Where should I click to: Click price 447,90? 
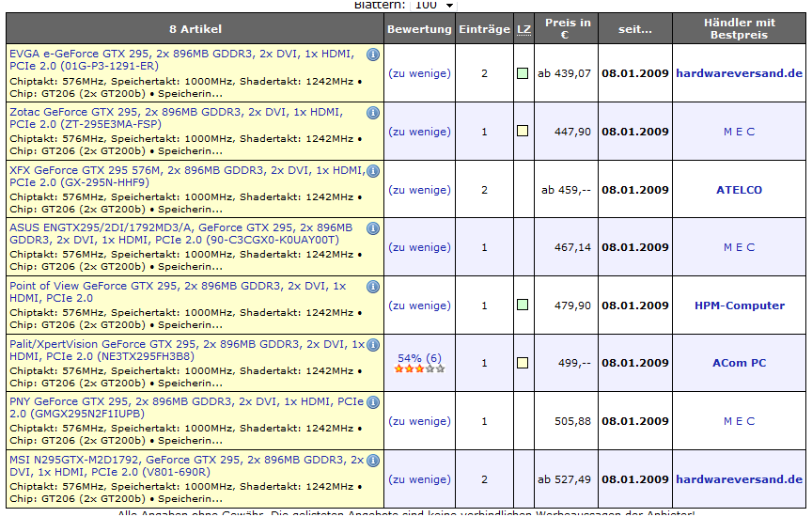572,132
